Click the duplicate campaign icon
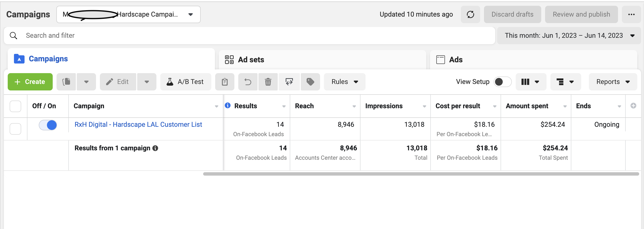The image size is (644, 229). pos(66,82)
